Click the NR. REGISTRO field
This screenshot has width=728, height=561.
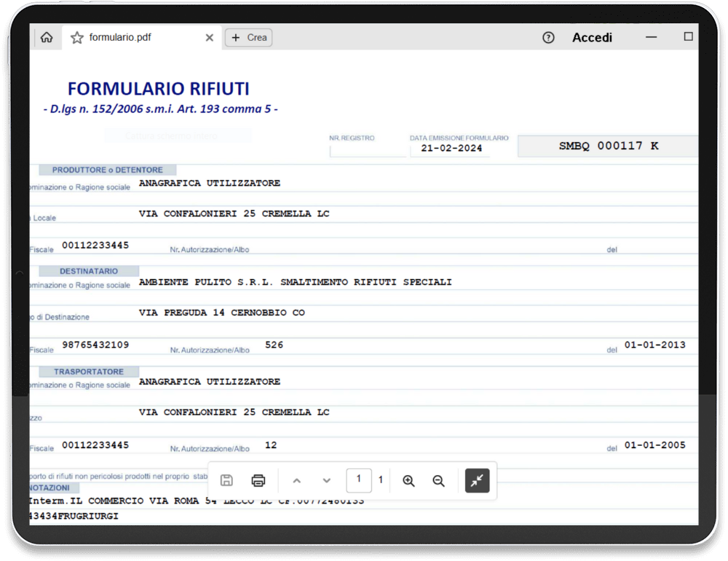pos(367,148)
